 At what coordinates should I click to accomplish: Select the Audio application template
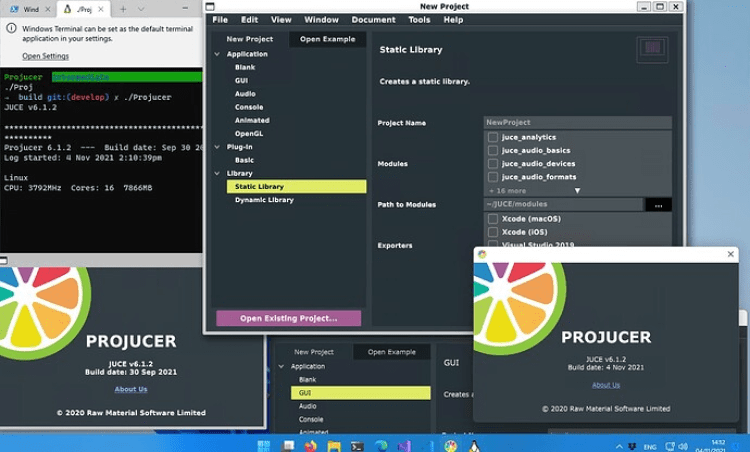pyautogui.click(x=245, y=94)
